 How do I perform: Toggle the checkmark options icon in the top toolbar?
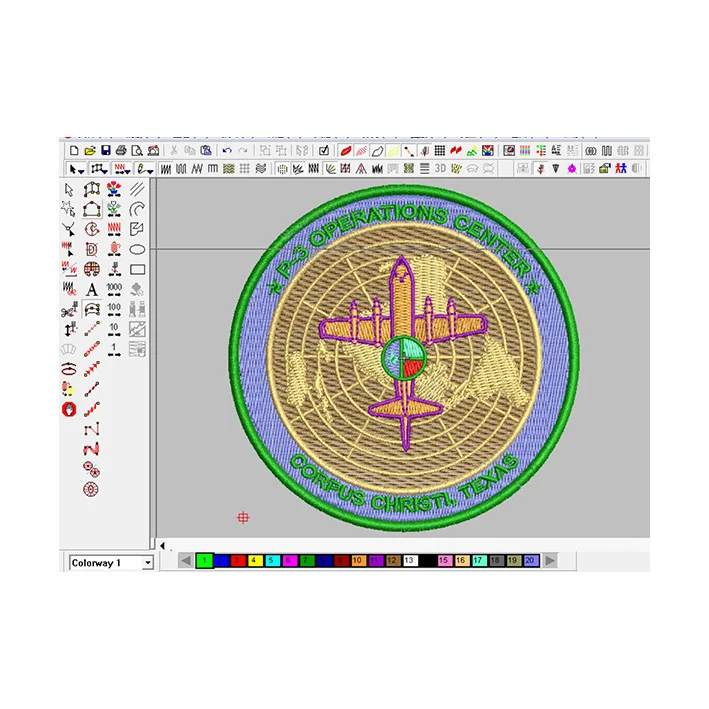coord(324,151)
